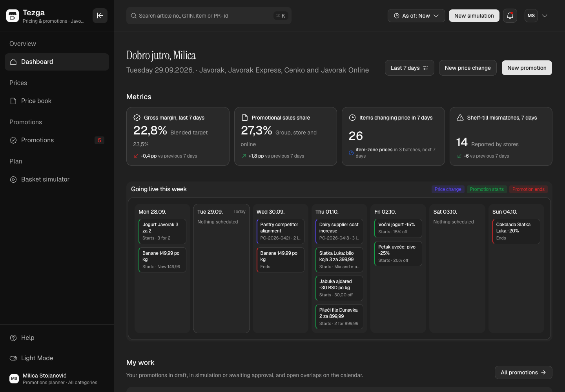
Task: Open the Pantry competitor alignment card
Action: click(280, 231)
